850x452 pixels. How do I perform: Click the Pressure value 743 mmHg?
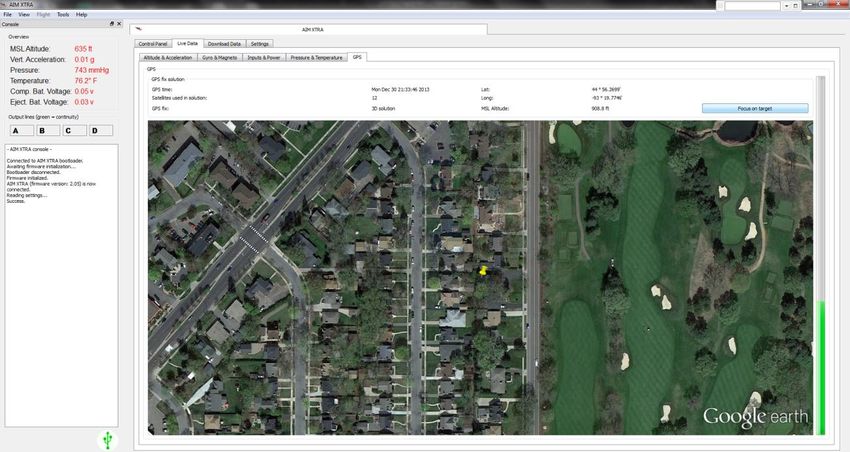point(92,70)
